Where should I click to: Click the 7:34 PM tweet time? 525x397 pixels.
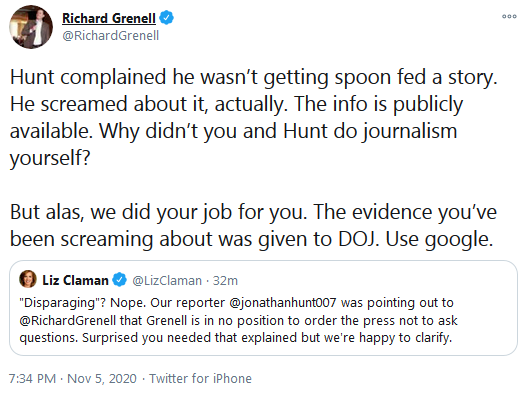(32, 379)
